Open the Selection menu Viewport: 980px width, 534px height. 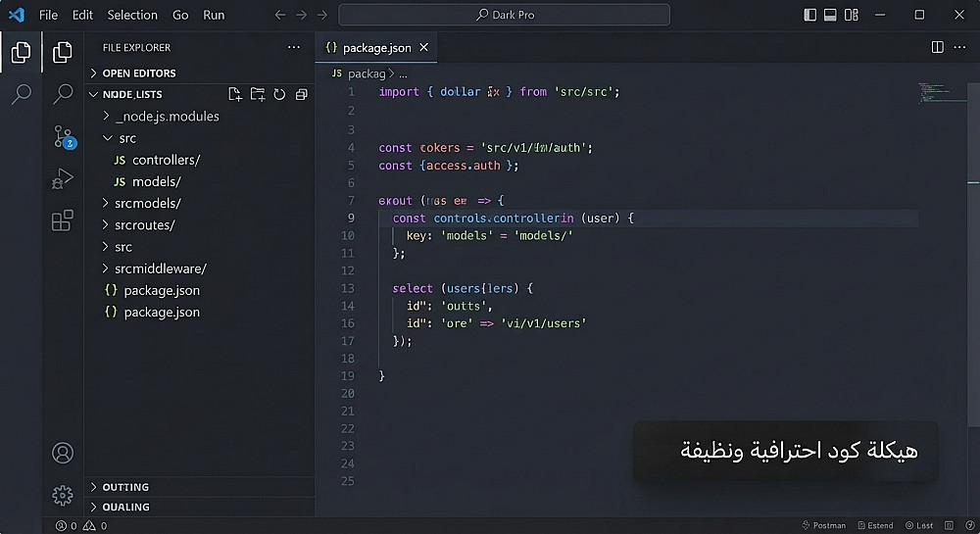click(132, 15)
